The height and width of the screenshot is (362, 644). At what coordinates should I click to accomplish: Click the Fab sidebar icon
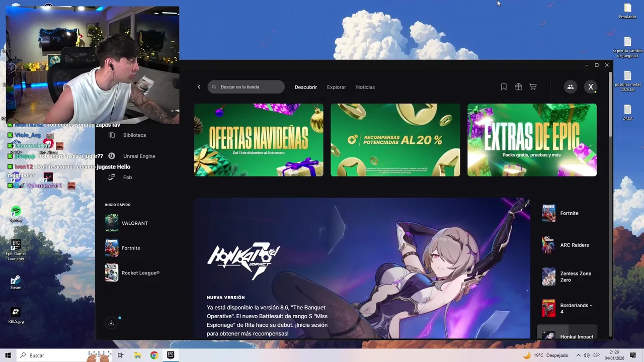click(112, 177)
